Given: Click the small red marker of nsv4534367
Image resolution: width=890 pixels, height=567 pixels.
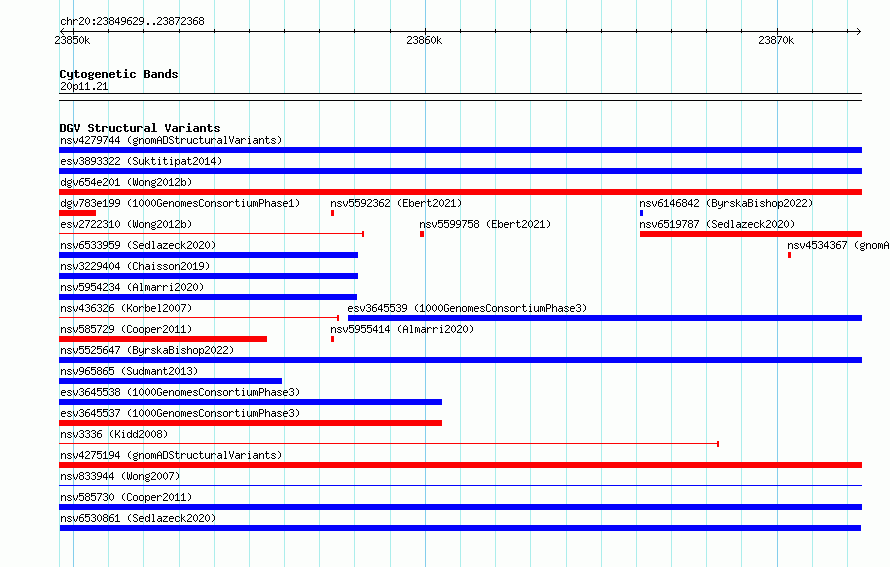Looking at the screenshot, I should [790, 255].
